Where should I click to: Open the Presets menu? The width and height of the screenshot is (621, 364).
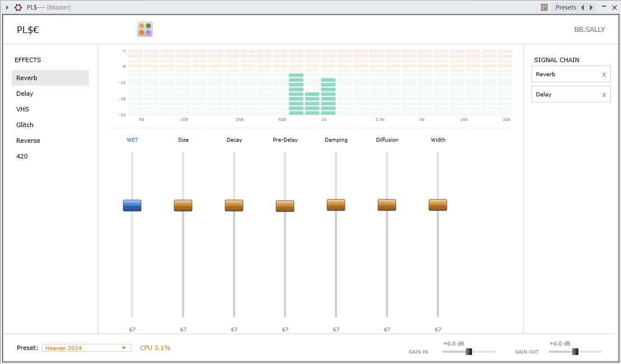pyautogui.click(x=566, y=7)
